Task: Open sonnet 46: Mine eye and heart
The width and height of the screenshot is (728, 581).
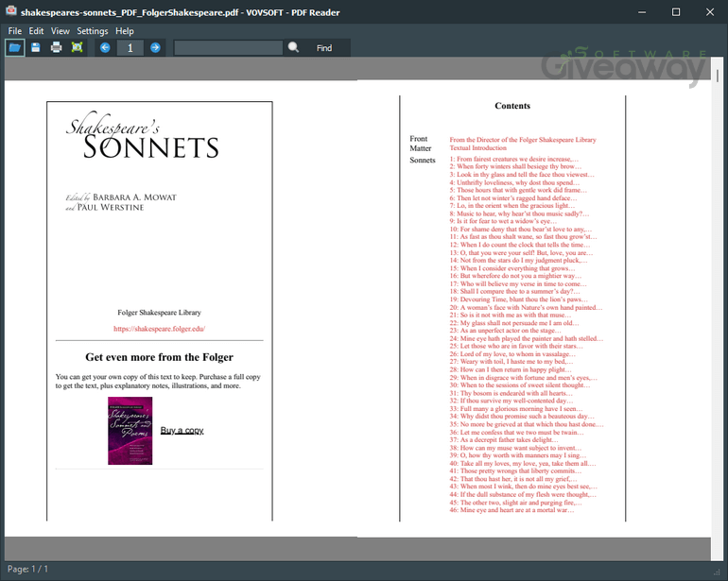Action: pos(511,510)
